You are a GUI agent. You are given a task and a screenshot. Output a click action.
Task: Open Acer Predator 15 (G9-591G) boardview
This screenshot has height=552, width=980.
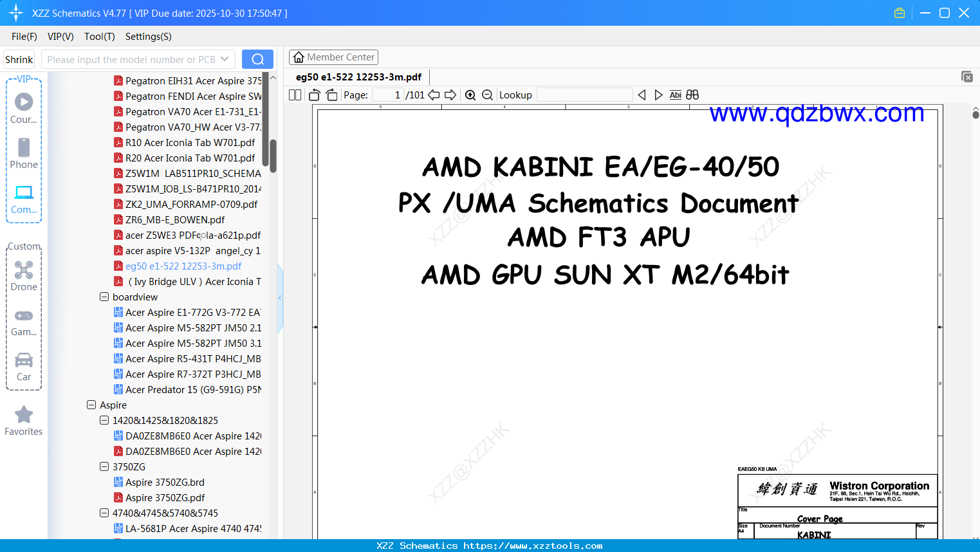[x=188, y=390]
